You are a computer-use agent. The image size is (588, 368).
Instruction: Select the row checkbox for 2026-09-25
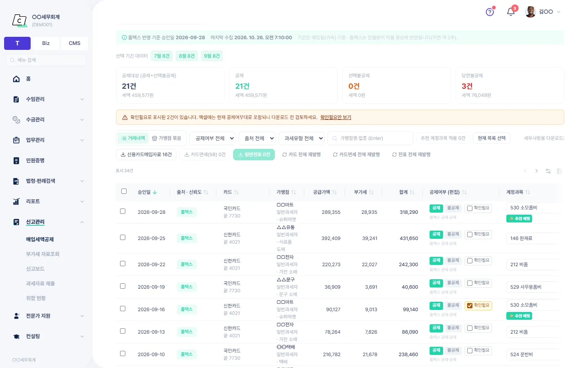point(122,238)
